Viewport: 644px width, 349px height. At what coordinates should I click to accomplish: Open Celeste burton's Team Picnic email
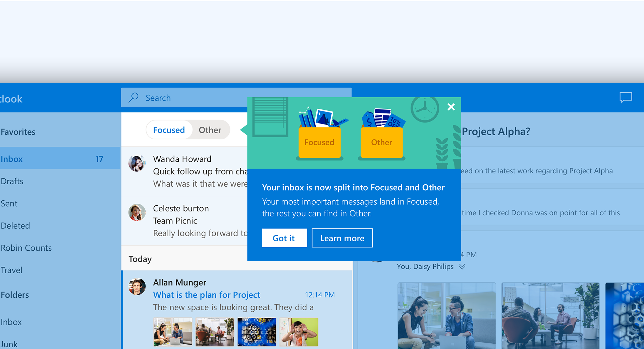[x=184, y=220]
